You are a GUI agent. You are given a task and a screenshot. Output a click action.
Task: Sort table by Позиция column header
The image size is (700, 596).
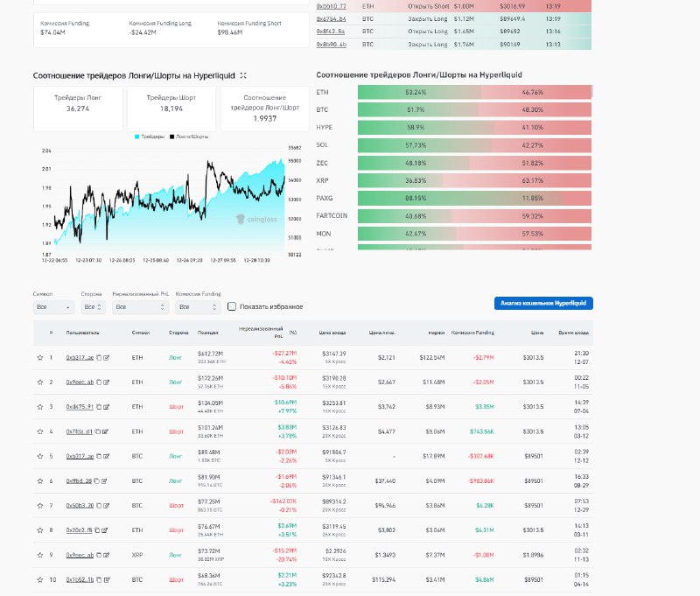[x=207, y=333]
